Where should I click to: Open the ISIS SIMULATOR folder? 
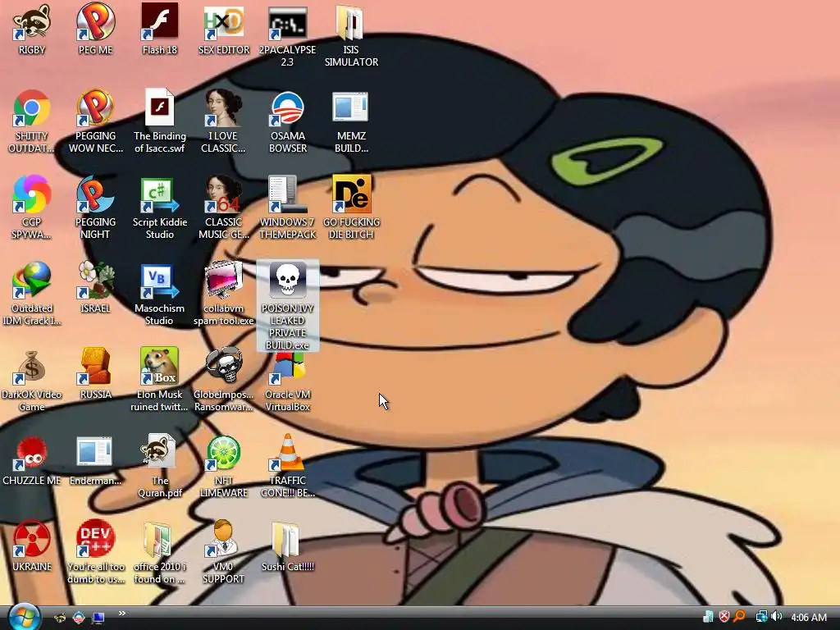[351, 22]
